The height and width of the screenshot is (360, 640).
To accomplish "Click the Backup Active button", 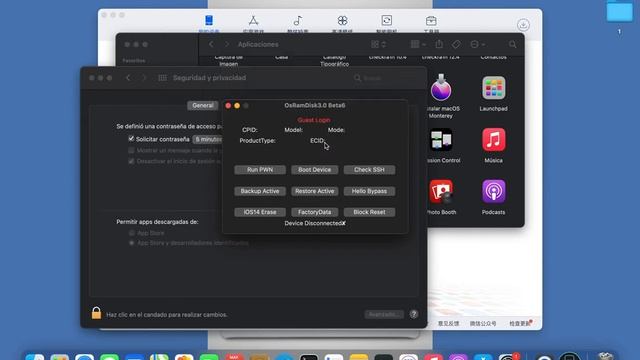I will [x=260, y=191].
